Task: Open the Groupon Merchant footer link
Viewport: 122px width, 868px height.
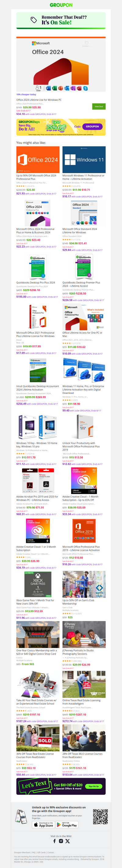Action: tap(22, 852)
